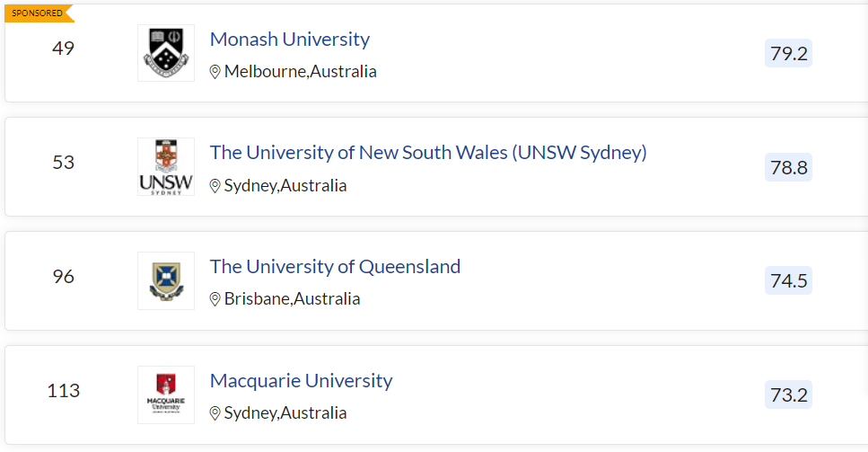Image resolution: width=868 pixels, height=452 pixels.
Task: Open The University of New South Wales link
Action: tap(427, 153)
